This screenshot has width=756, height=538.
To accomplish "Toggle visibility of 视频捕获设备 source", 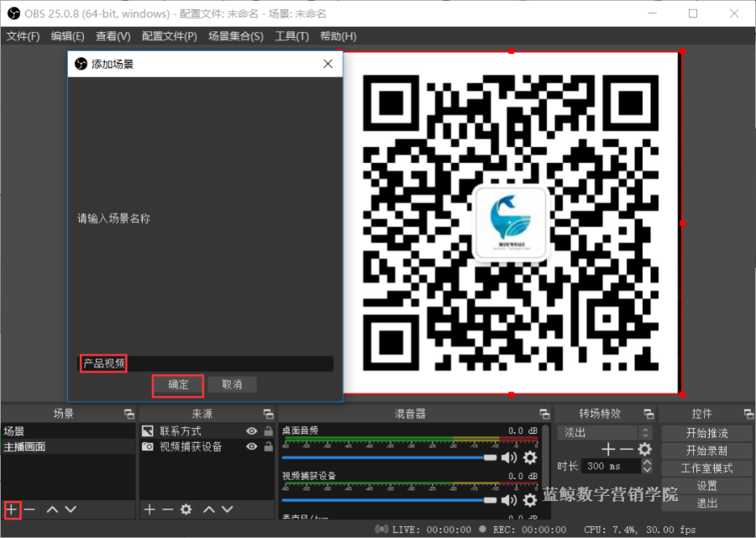I will [252, 447].
